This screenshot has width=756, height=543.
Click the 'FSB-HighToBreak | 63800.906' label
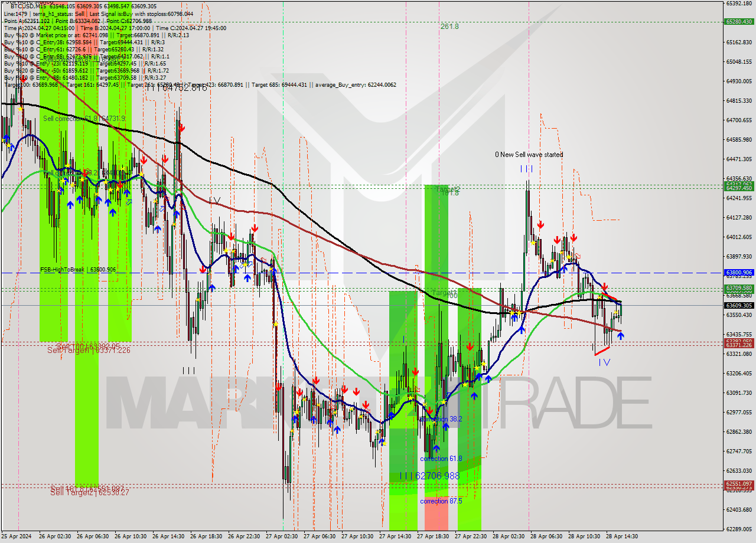(78, 269)
